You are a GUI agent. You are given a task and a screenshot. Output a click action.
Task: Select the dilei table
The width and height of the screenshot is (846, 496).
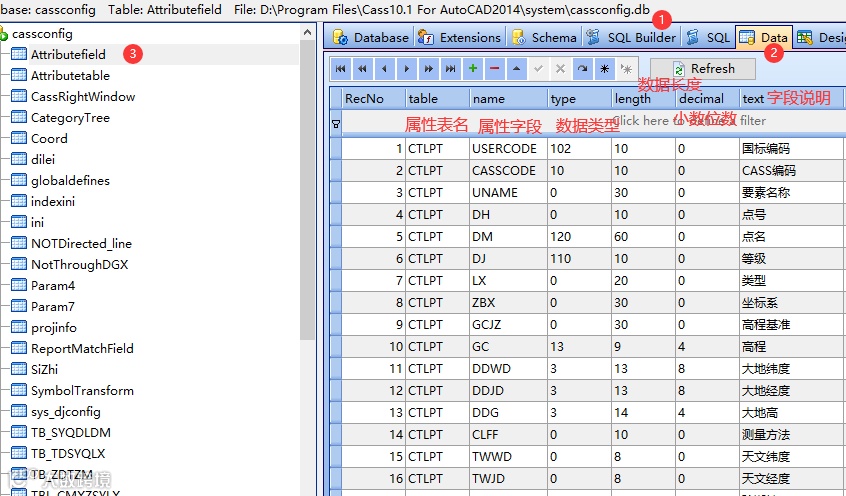[43, 160]
